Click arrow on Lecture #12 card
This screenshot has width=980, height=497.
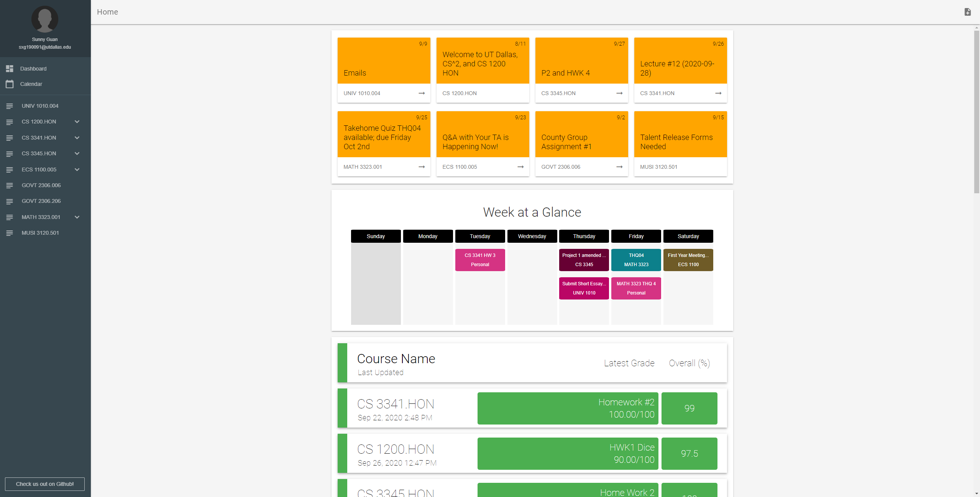pyautogui.click(x=718, y=93)
